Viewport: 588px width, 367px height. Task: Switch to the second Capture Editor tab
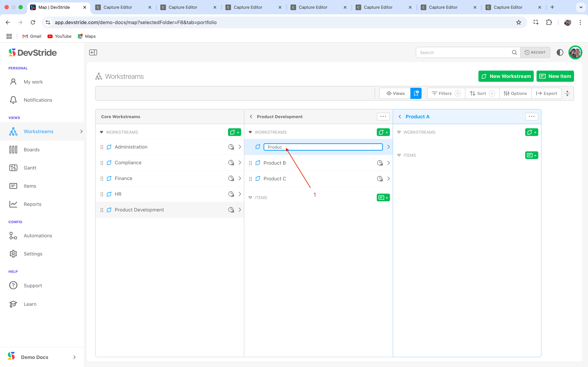click(183, 7)
